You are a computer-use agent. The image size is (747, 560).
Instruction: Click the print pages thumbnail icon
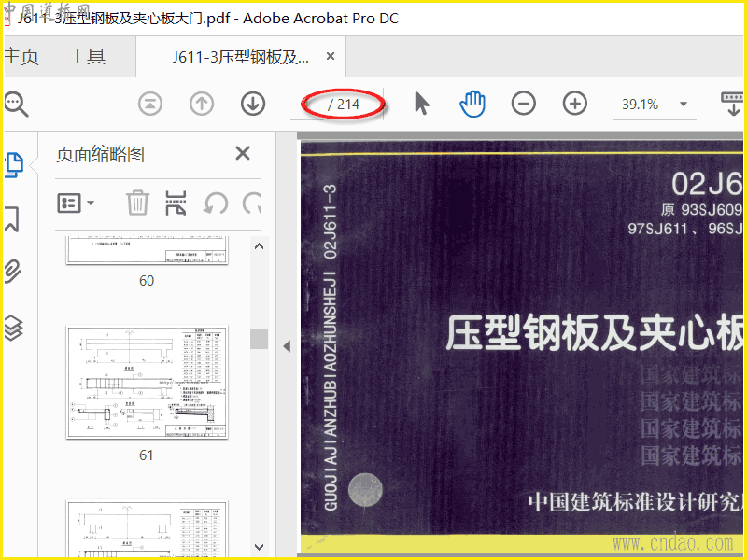(176, 203)
